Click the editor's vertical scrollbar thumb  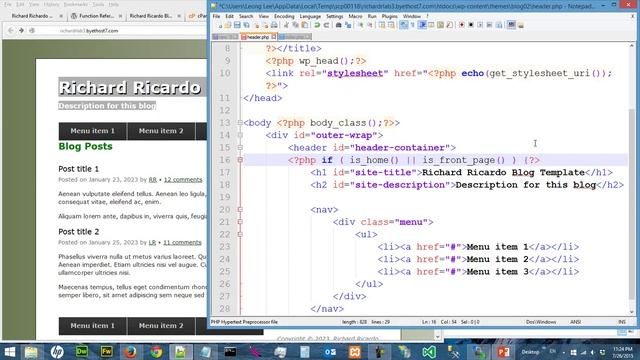(632, 204)
